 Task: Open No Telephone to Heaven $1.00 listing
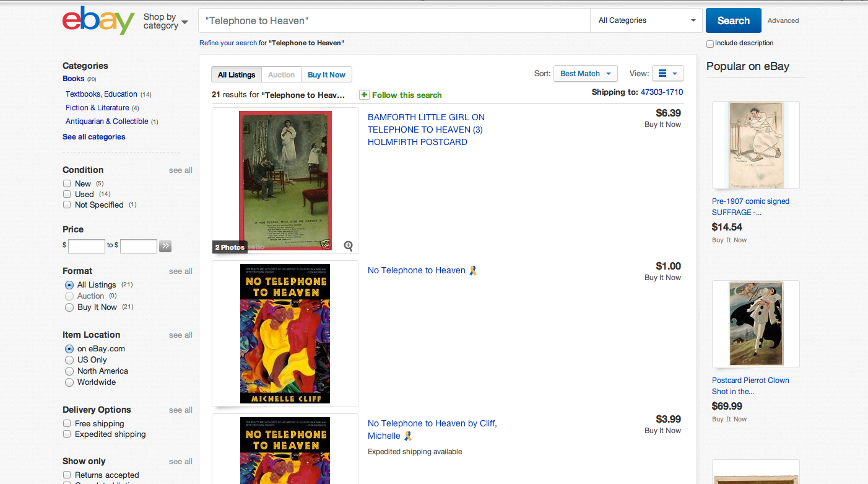click(417, 270)
